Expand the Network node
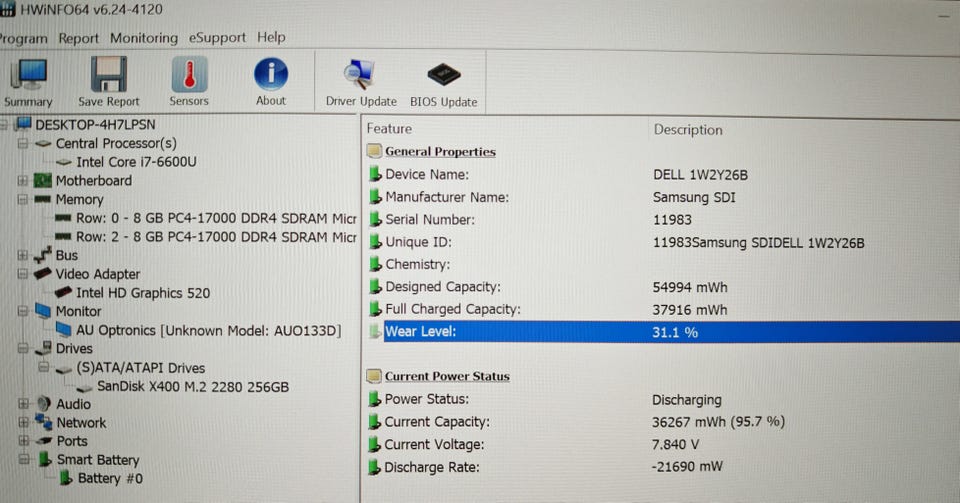Screen dimensions: 960x503 [23, 422]
